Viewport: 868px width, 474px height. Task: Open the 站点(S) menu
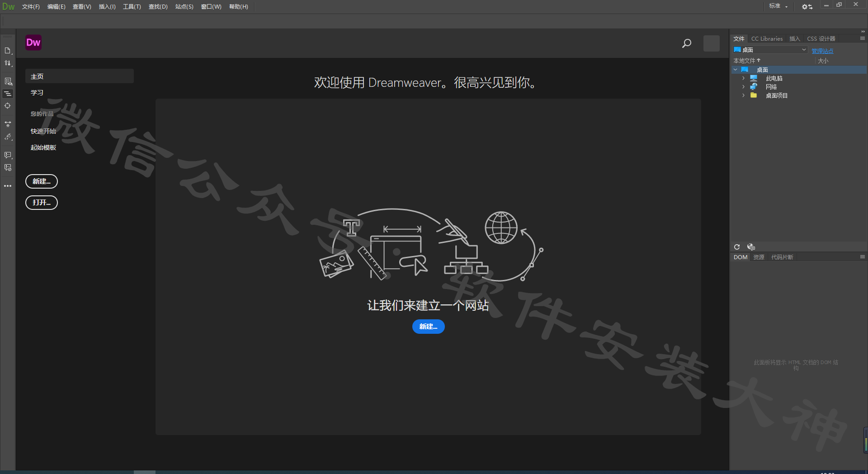click(184, 7)
